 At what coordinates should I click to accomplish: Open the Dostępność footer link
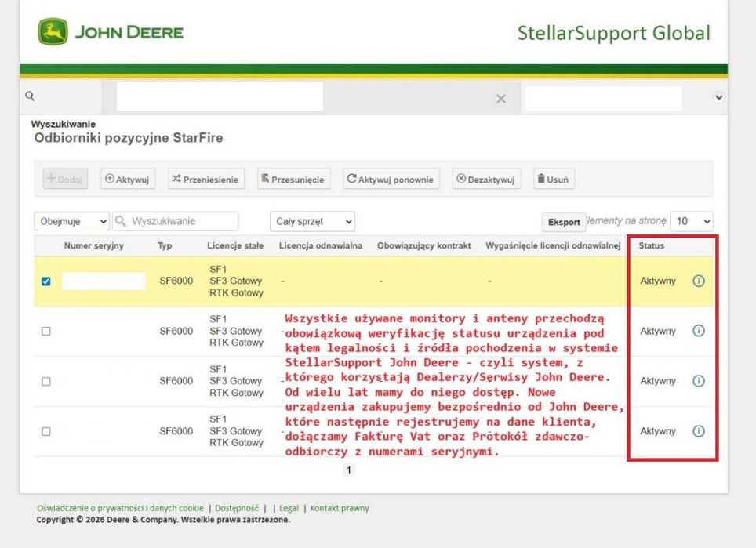[237, 508]
